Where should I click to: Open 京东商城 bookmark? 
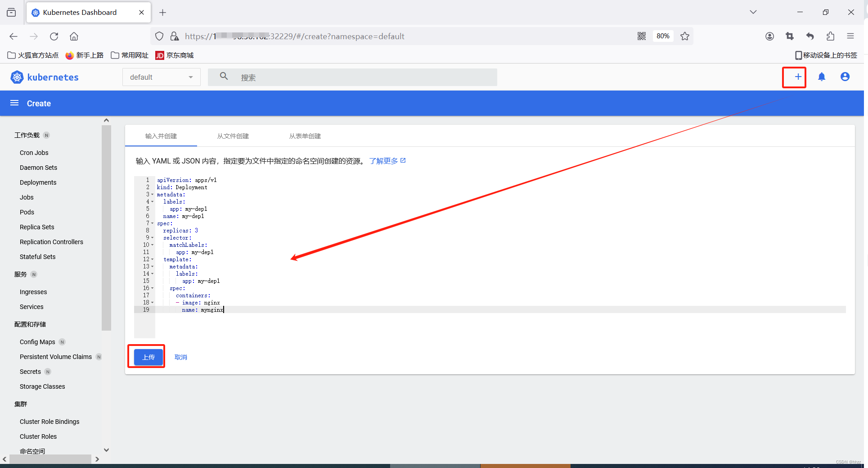pos(175,55)
